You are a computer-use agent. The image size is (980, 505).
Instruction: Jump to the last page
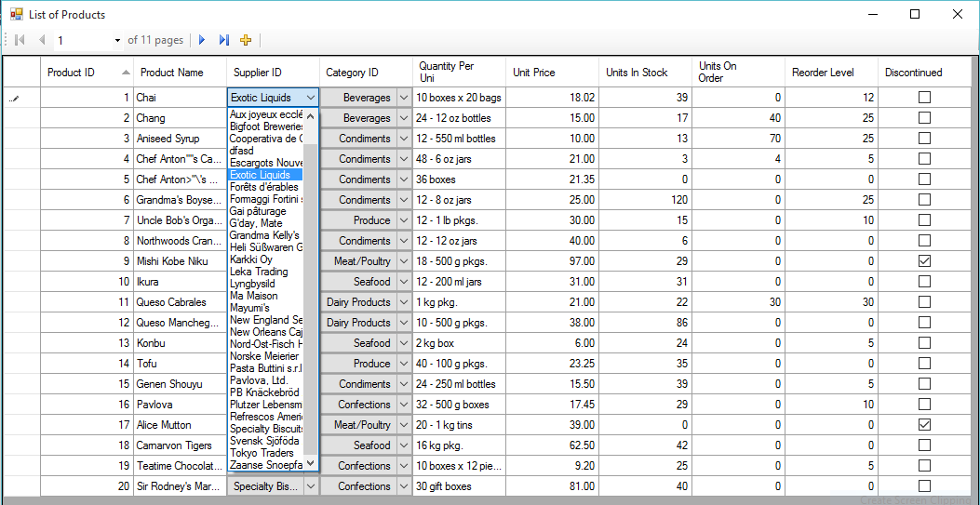[x=223, y=40]
